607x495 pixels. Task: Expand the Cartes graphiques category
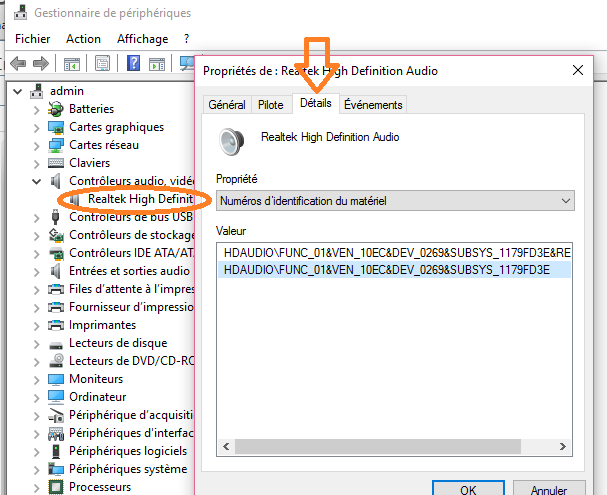tap(36, 128)
